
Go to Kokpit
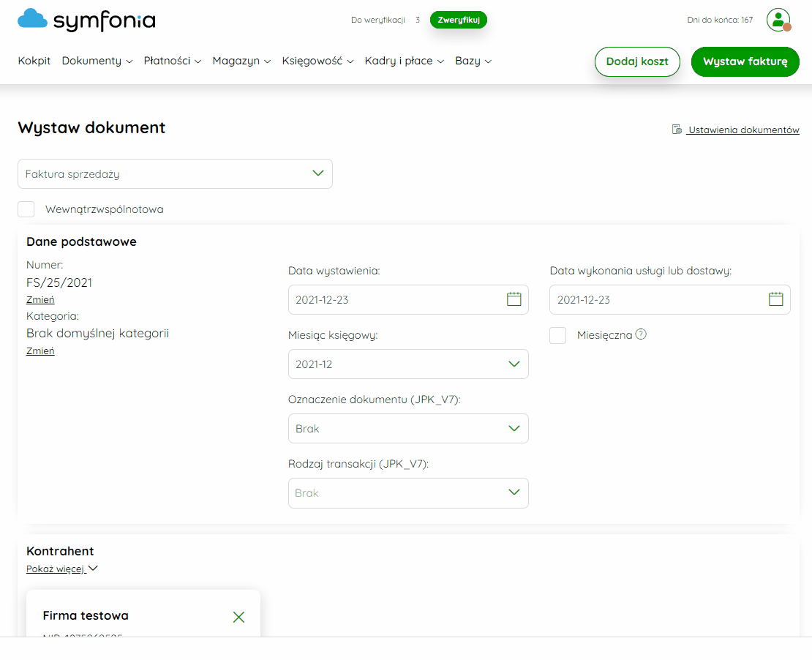tap(34, 61)
